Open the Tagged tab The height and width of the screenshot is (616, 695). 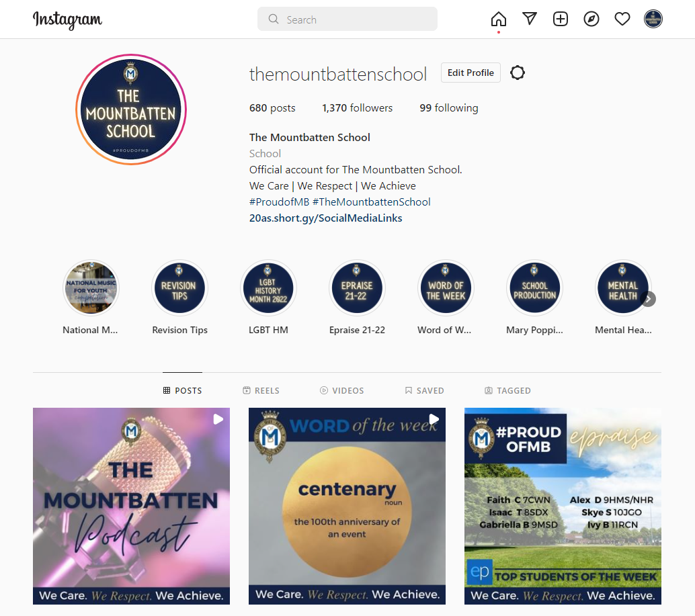[x=507, y=390]
